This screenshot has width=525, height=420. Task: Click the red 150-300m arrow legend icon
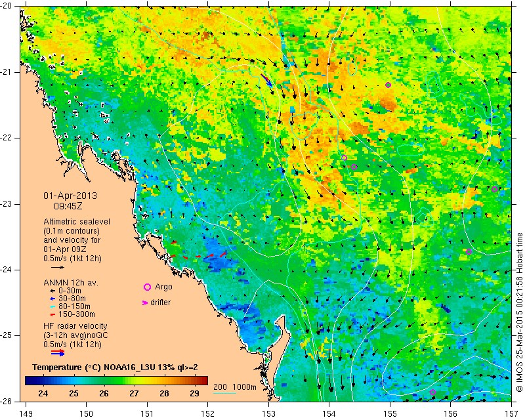tap(52, 315)
